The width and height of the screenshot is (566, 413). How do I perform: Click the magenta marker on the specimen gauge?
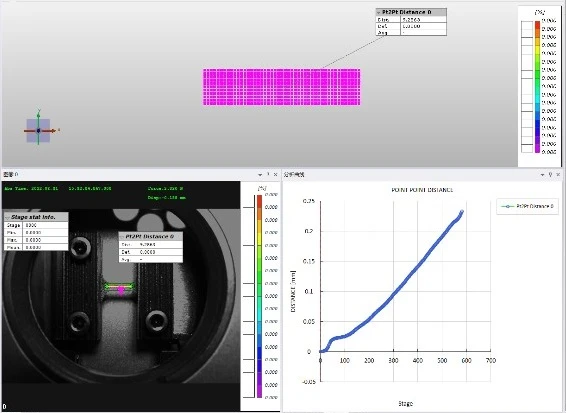click(121, 291)
